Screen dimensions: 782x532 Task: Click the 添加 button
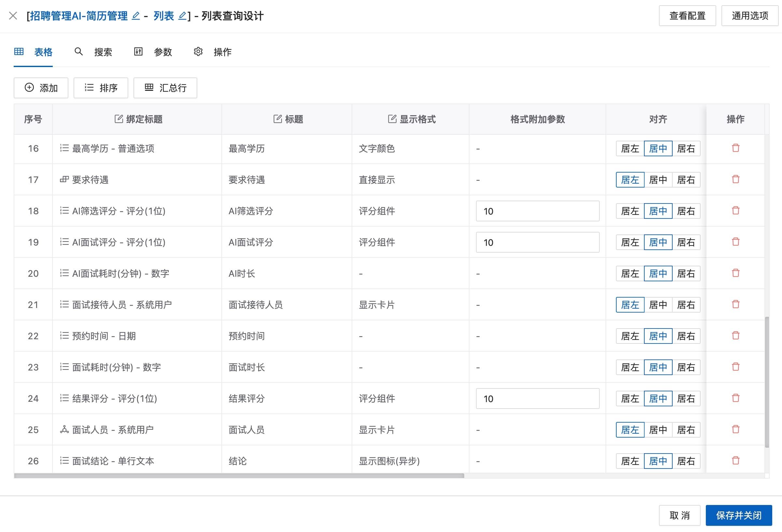coord(41,88)
